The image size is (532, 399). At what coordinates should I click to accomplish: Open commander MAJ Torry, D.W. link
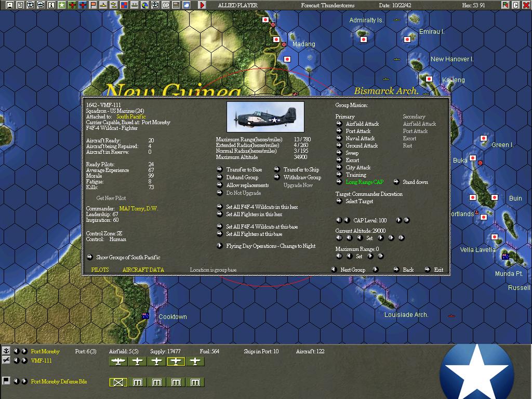(x=138, y=208)
